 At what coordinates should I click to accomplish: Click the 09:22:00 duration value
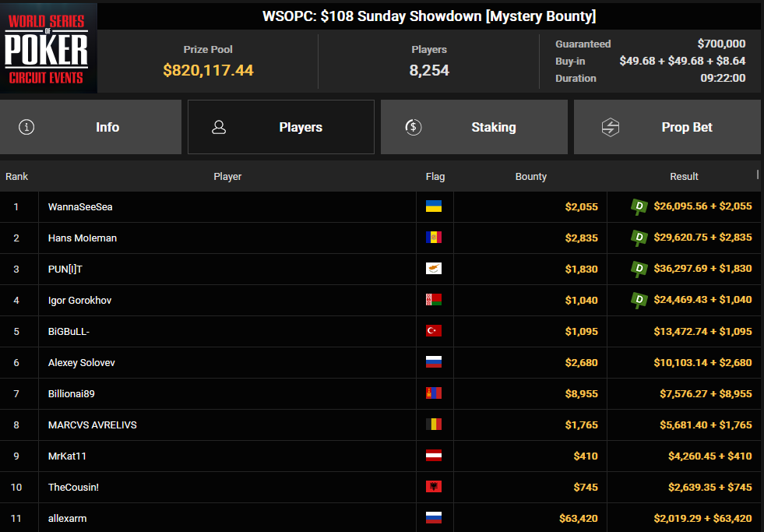pyautogui.click(x=723, y=78)
